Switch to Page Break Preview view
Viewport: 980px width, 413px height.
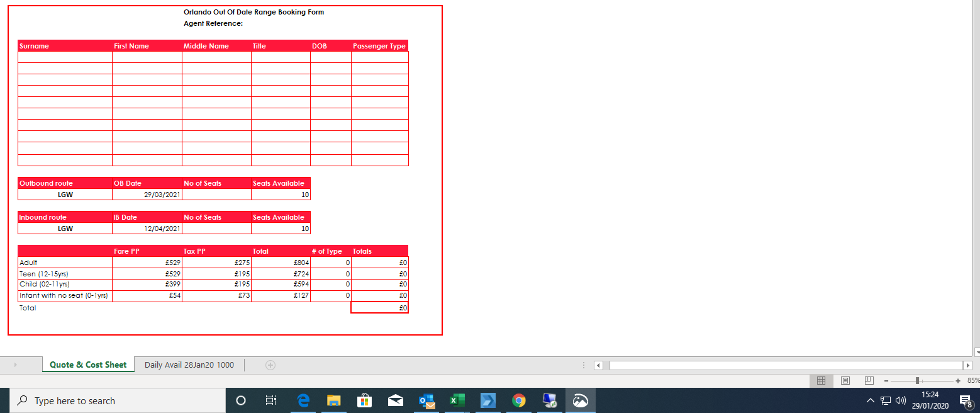point(869,381)
